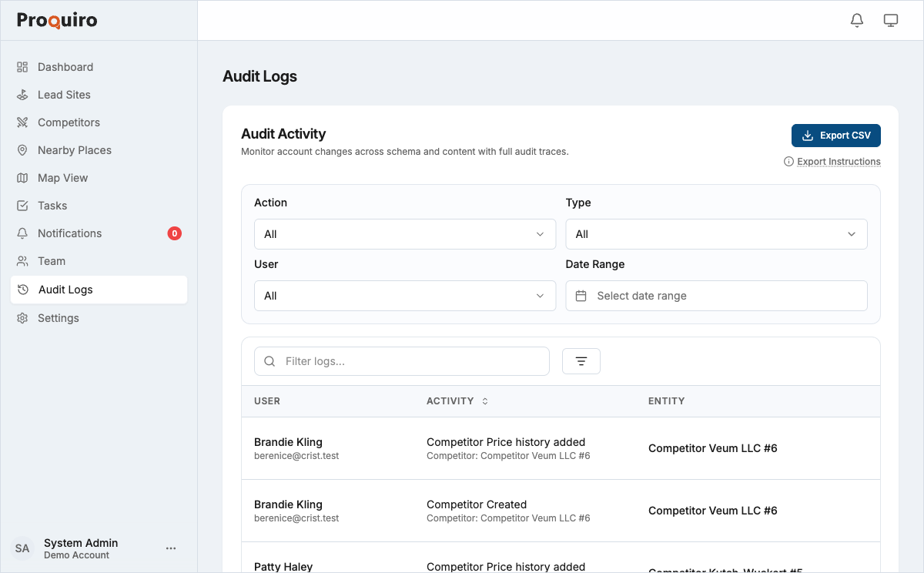Image resolution: width=924 pixels, height=573 pixels.
Task: Click the info icon next to Export Instructions
Action: click(x=788, y=162)
